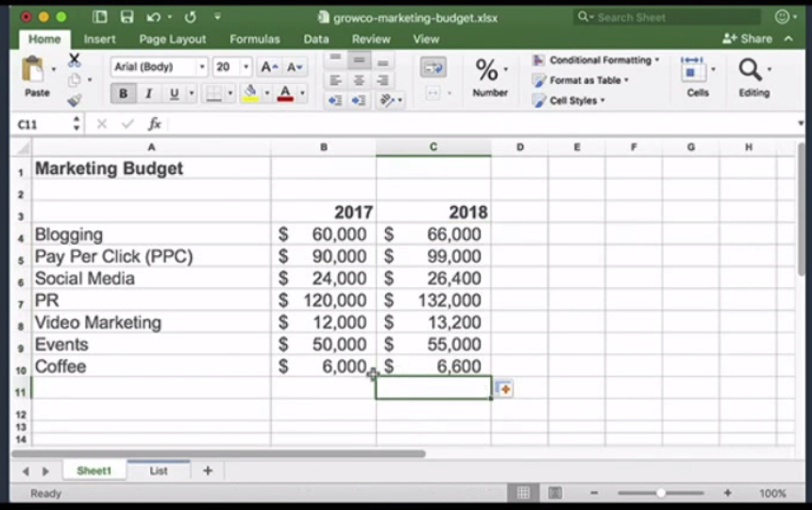Viewport: 812px width, 510px height.
Task: Click the Editing magnifier icon
Action: tap(750, 70)
